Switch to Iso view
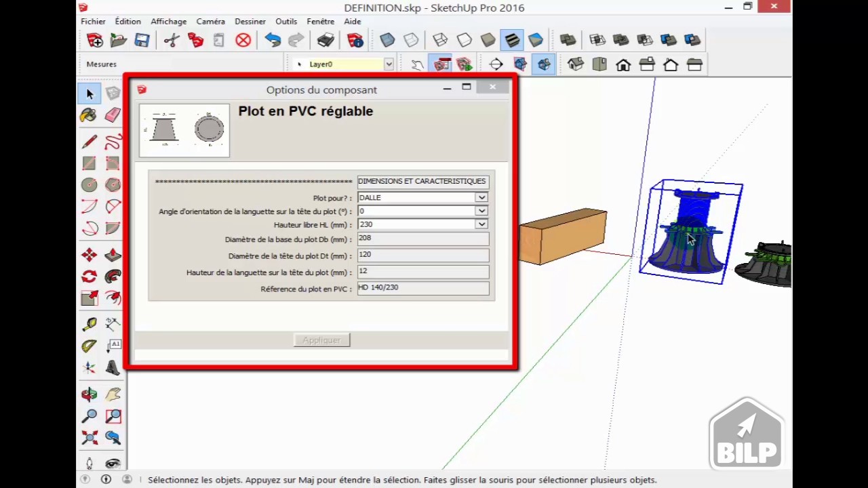Image resolution: width=868 pixels, height=488 pixels. point(576,64)
